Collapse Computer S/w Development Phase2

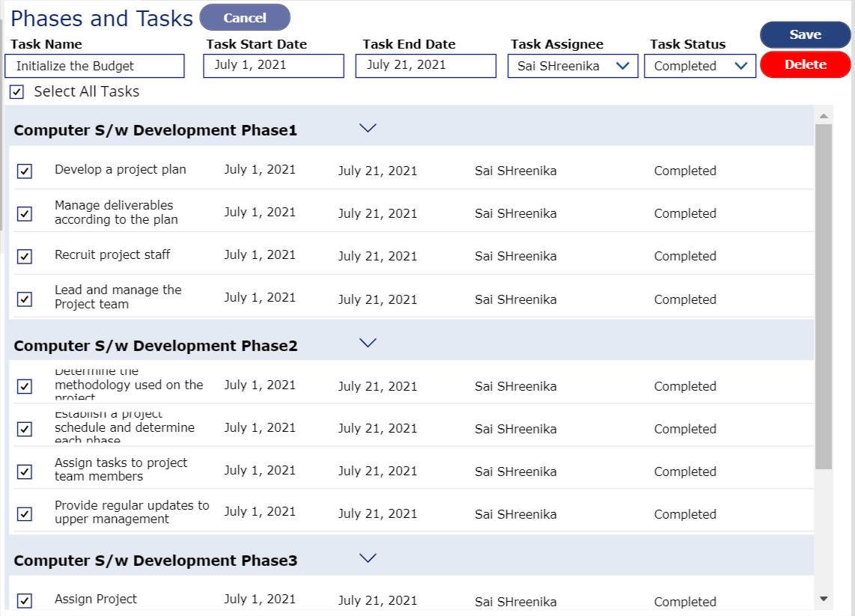(368, 342)
